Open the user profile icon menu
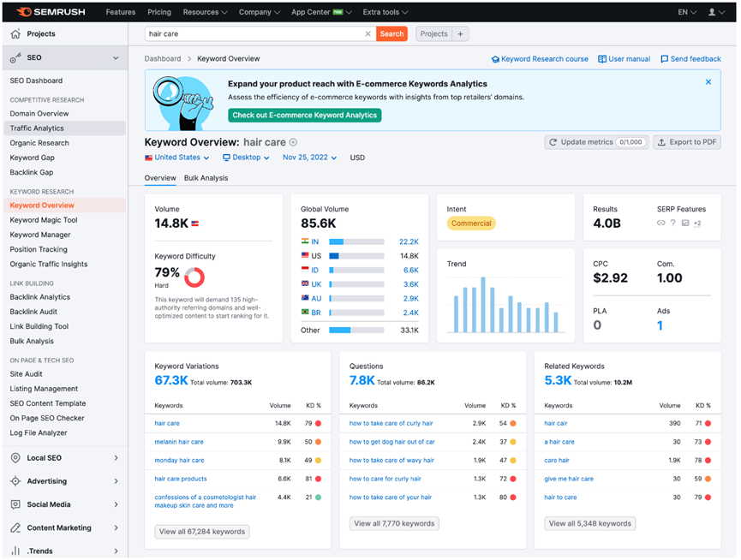Viewport: 741px width, 560px height. point(714,12)
